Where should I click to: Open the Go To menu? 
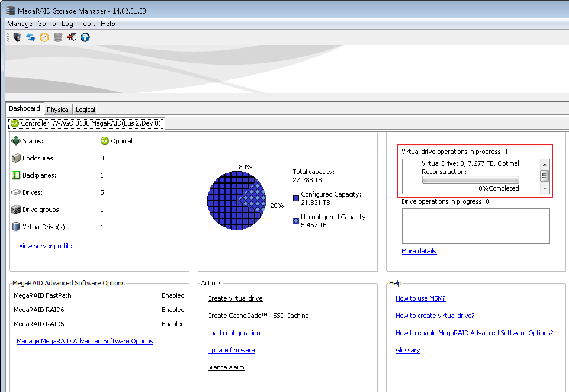pos(47,24)
